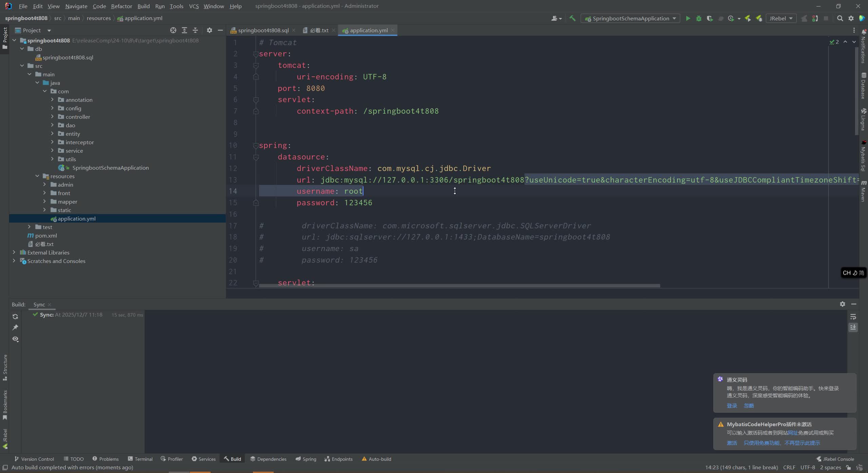Open IDE Settings via the gear icon
The height and width of the screenshot is (473, 868).
pos(851,18)
